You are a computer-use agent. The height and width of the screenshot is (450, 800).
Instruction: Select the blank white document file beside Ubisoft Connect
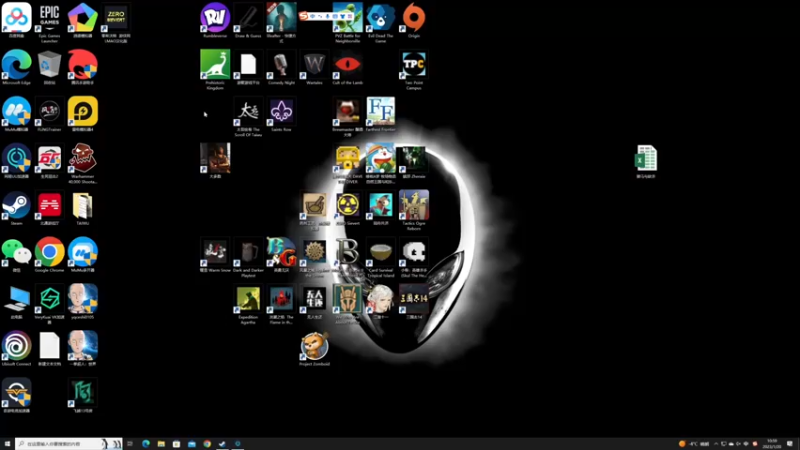coord(49,346)
